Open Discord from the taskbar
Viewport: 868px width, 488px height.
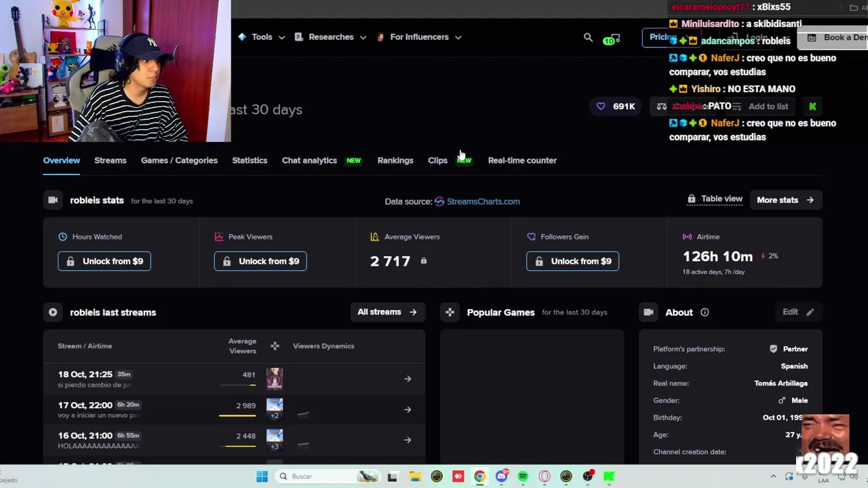501,476
